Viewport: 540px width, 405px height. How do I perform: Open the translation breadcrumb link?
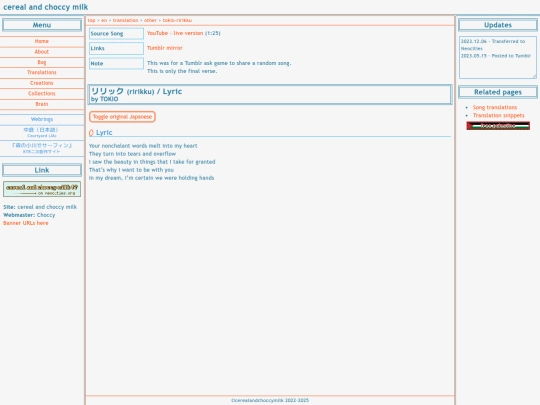point(125,20)
